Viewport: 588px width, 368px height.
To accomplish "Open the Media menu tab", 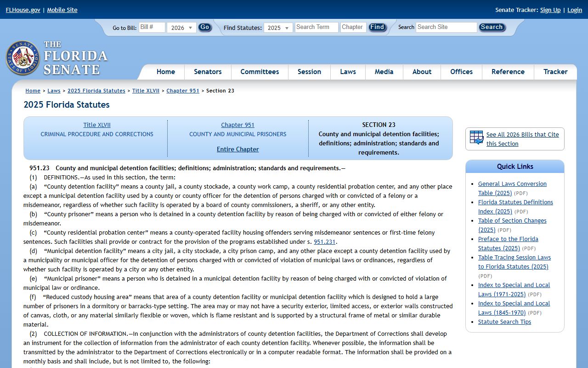I will pyautogui.click(x=384, y=72).
